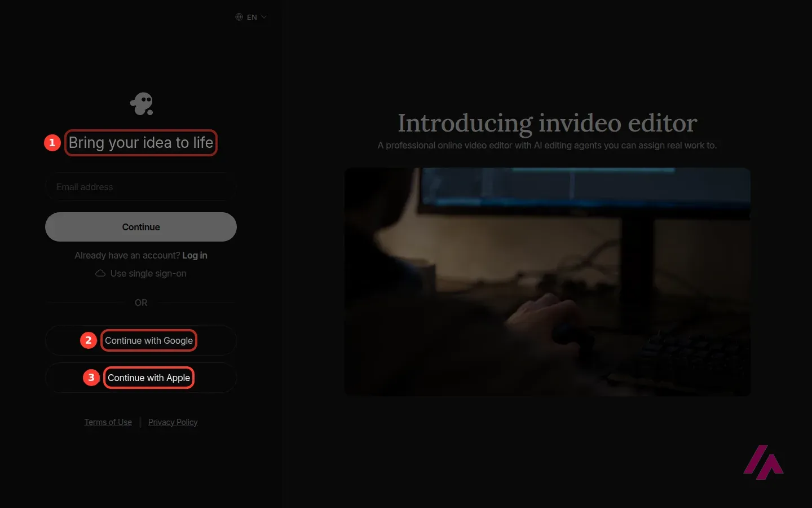This screenshot has height=508, width=812.
Task: Choose Use single sign-on
Action: pos(141,273)
